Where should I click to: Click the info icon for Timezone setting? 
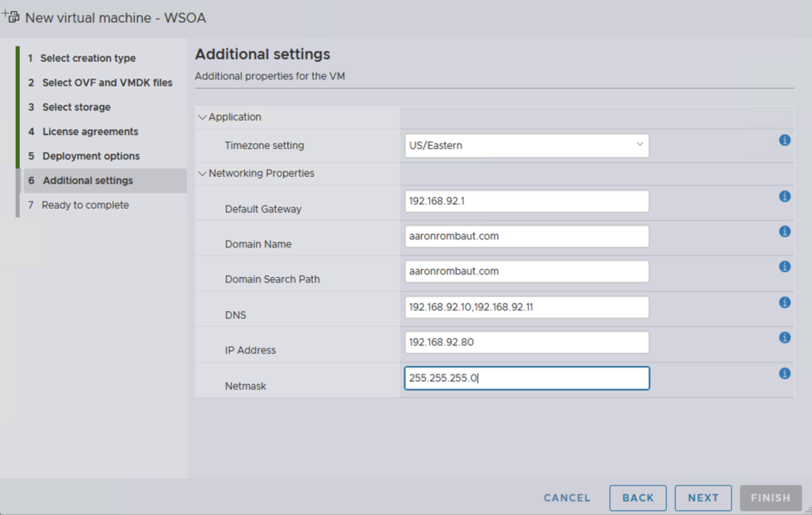[784, 140]
